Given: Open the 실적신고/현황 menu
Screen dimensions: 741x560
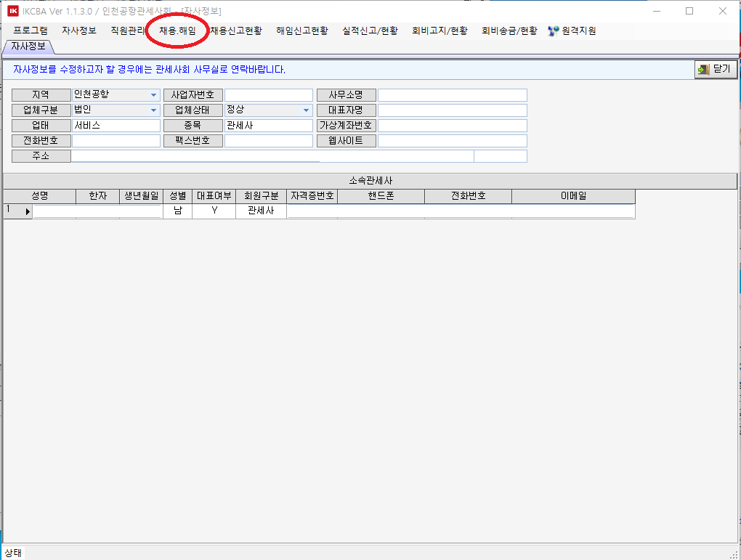Looking at the screenshot, I should (368, 31).
